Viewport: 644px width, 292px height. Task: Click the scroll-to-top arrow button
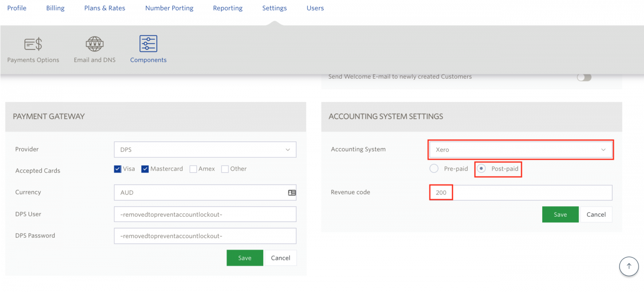(x=629, y=266)
